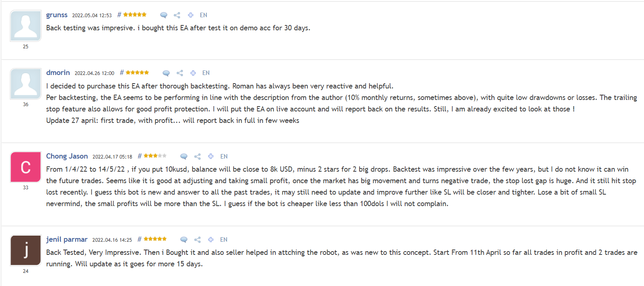Open the comment bubble on jenil parmar's review
This screenshot has height=286, width=644.
pyautogui.click(x=183, y=239)
